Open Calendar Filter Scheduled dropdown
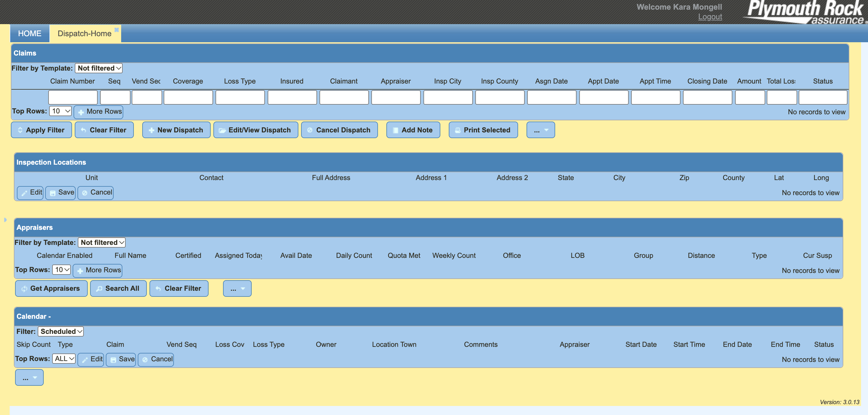 [61, 331]
